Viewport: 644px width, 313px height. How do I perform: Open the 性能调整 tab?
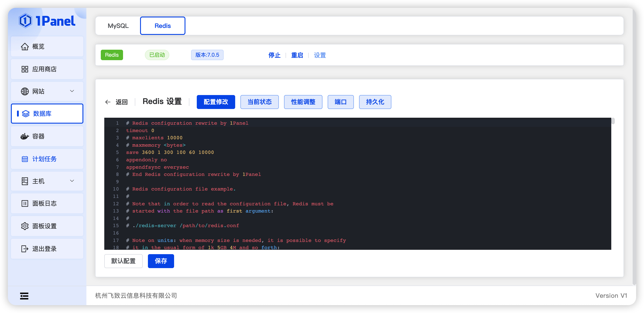(x=303, y=102)
